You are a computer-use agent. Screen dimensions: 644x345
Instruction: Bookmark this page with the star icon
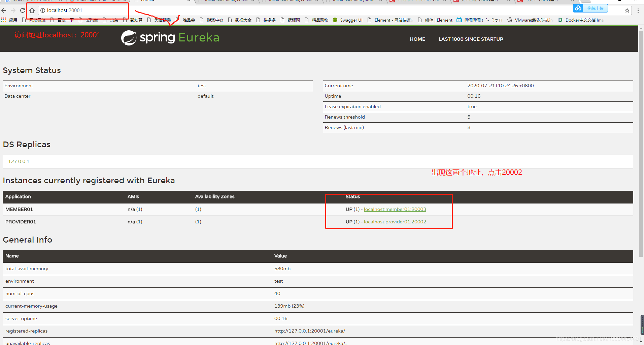click(x=627, y=10)
